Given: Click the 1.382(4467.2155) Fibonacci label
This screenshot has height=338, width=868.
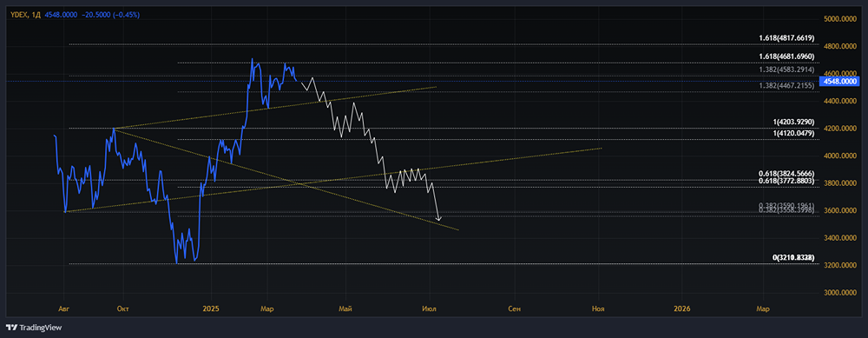Looking at the screenshot, I should tap(786, 85).
